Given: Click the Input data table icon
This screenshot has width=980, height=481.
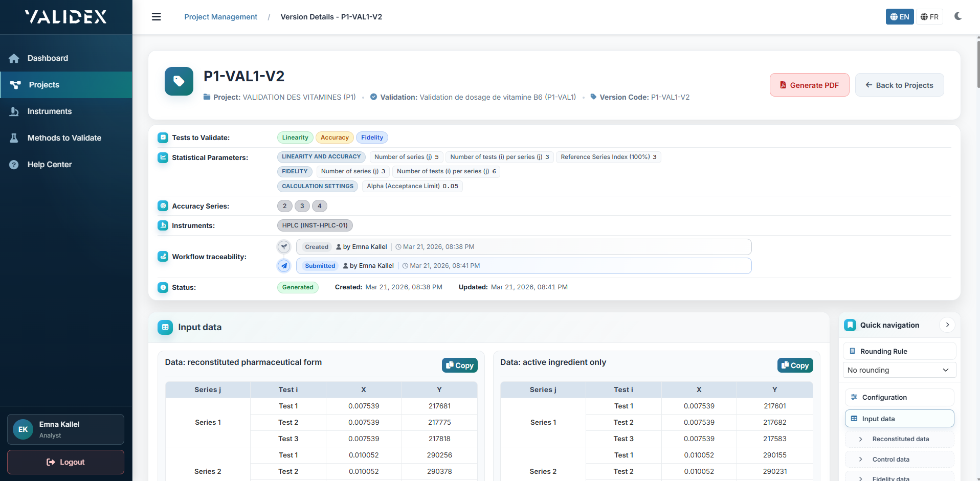Looking at the screenshot, I should tap(165, 327).
